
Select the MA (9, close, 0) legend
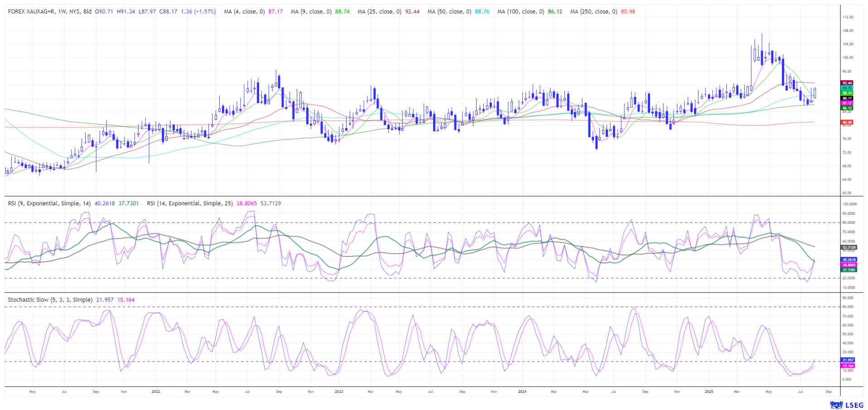311,11
